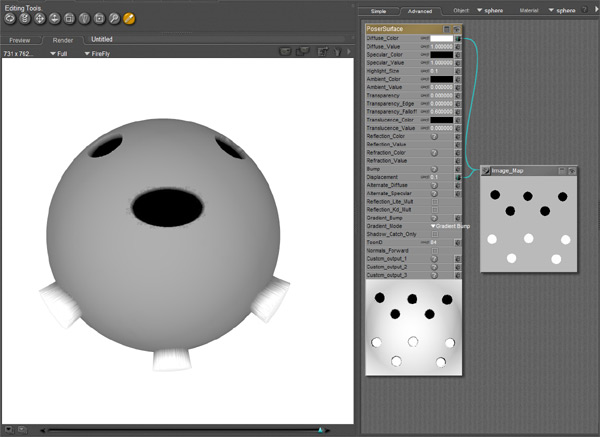Enable the Shadow_Catch_Only checkbox
This screenshot has width=600, height=437.
[435, 234]
